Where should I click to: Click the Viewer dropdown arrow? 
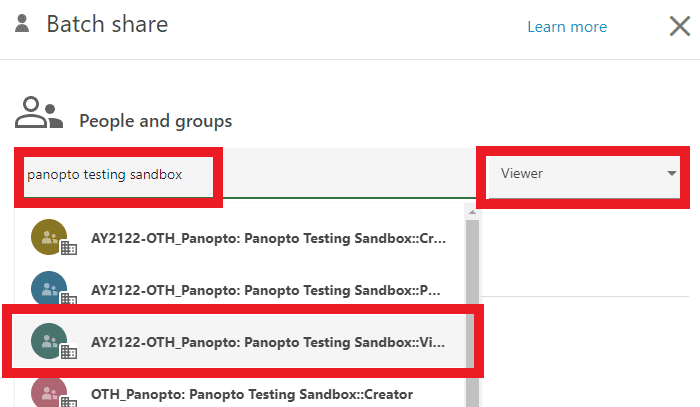(669, 174)
